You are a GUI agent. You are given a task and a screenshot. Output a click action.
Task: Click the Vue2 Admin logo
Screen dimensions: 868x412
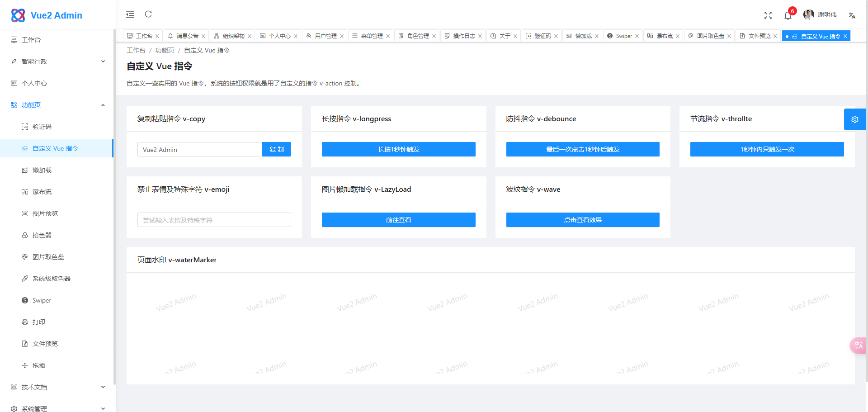point(47,15)
